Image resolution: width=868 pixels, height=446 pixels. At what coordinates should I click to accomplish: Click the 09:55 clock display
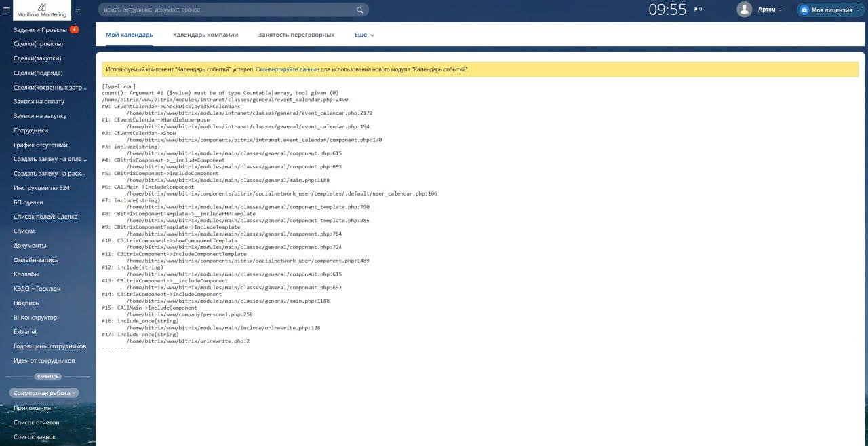tap(667, 10)
